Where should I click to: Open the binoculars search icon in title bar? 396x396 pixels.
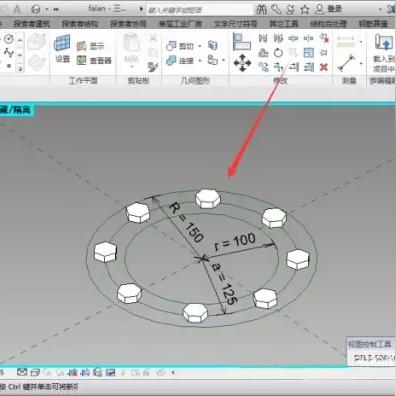(x=262, y=9)
